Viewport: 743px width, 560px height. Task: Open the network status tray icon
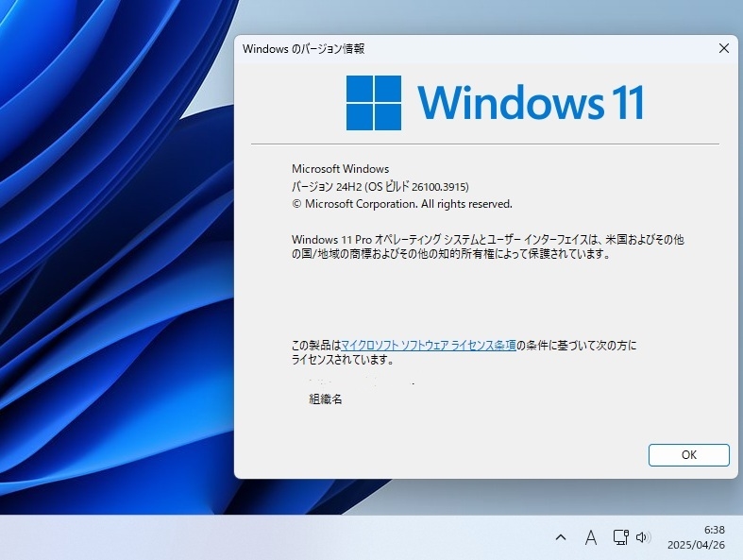coord(620,537)
